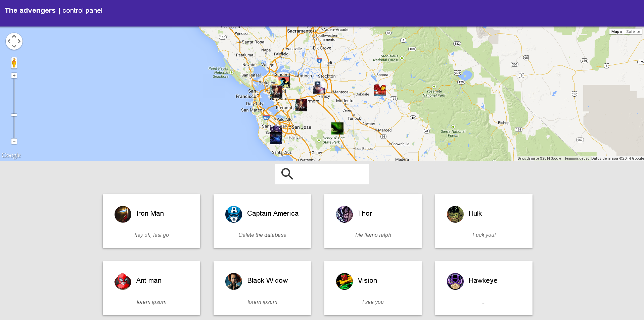Open the Black Widow card name

click(x=268, y=280)
